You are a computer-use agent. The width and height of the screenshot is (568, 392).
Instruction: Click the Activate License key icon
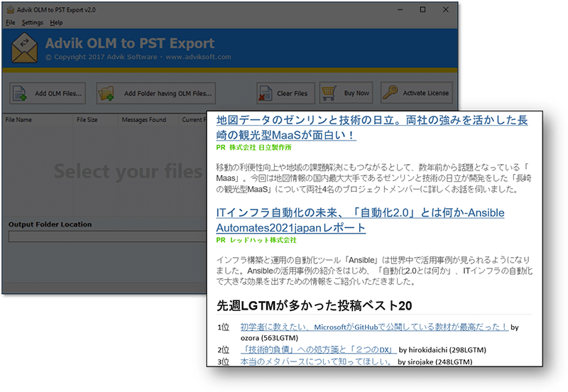[x=390, y=92]
